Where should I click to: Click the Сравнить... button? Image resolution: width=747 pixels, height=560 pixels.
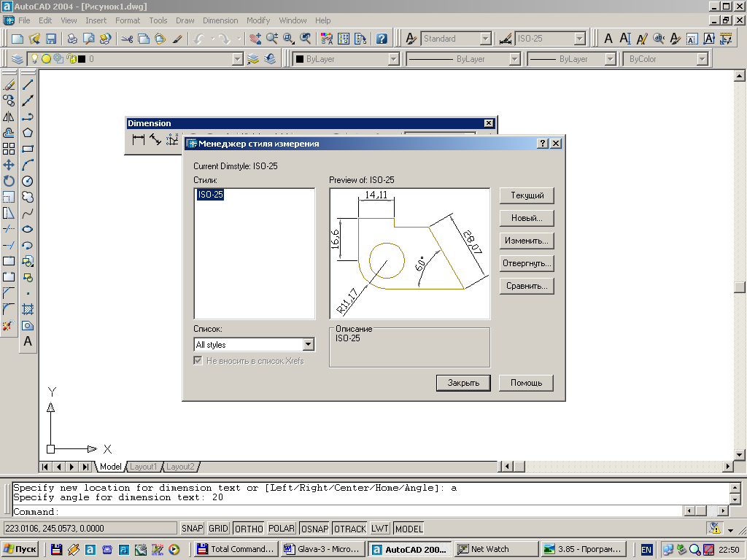tap(527, 286)
